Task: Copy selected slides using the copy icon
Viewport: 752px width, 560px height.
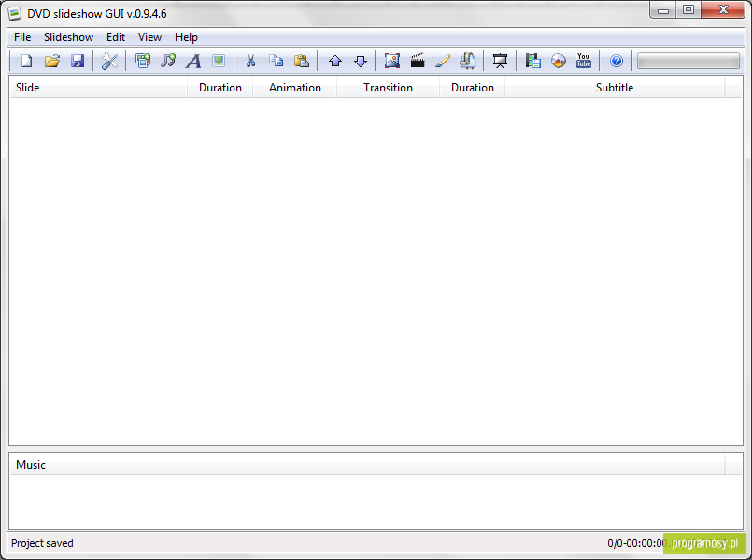Action: click(276, 61)
